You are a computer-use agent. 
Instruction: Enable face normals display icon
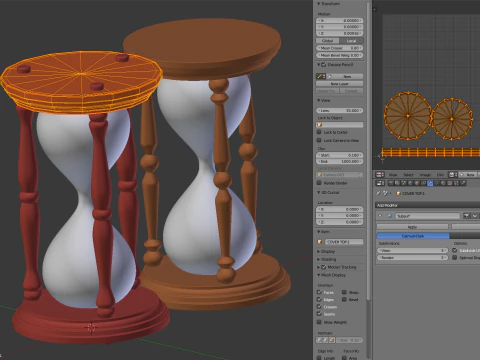332,340
